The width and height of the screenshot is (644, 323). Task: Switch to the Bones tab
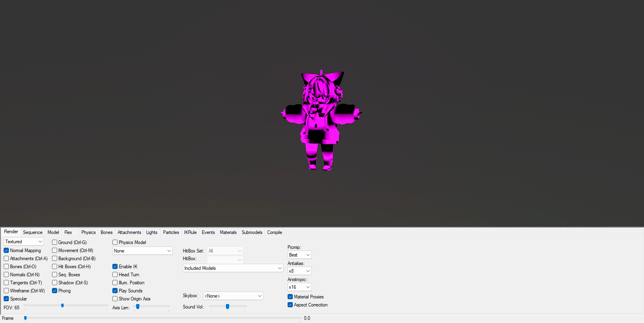click(107, 232)
